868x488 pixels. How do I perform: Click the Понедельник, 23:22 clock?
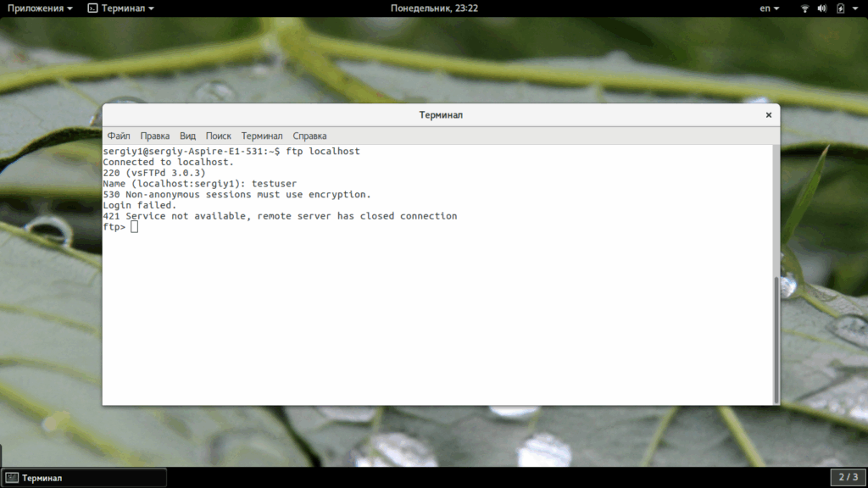click(434, 8)
